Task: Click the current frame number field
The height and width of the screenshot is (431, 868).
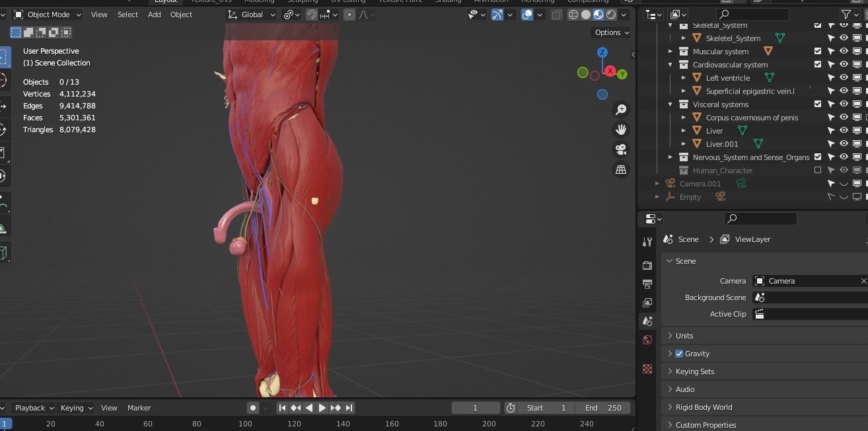Action: [476, 408]
